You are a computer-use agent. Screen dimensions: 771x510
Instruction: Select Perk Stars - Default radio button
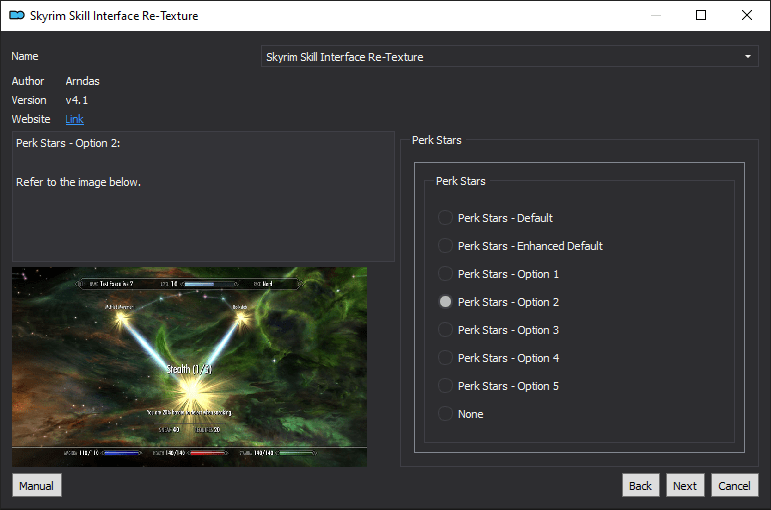coord(445,218)
